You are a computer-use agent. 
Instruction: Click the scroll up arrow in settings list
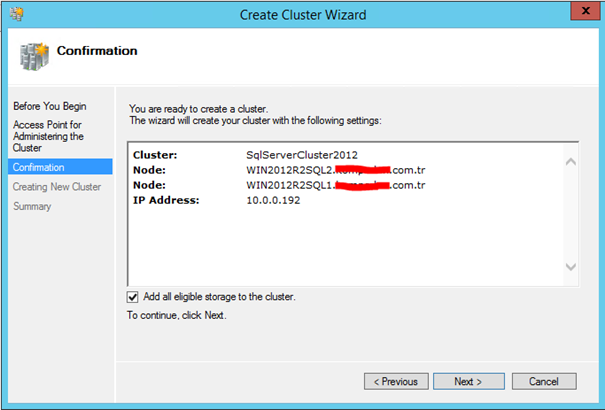point(571,162)
